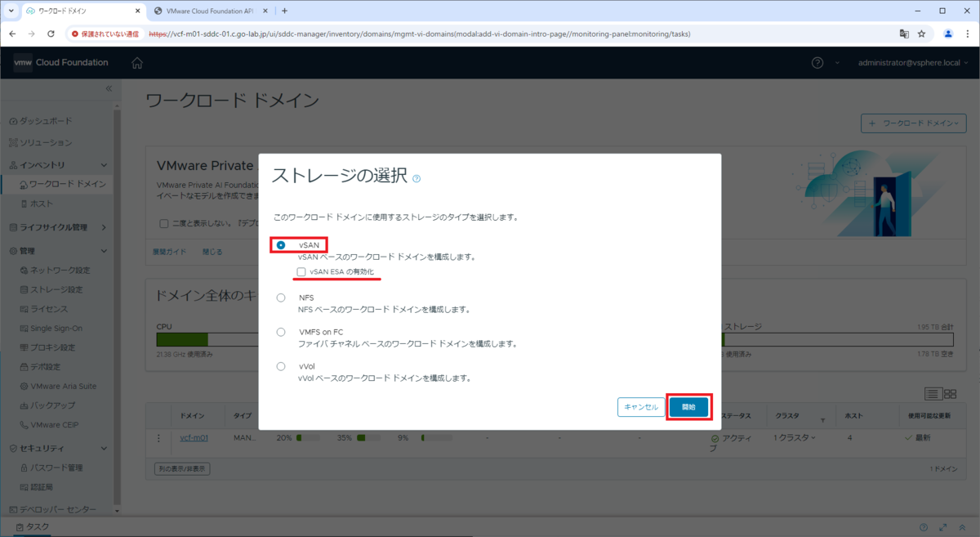Open ホスト in the sidebar
The width and height of the screenshot is (980, 537).
(42, 204)
